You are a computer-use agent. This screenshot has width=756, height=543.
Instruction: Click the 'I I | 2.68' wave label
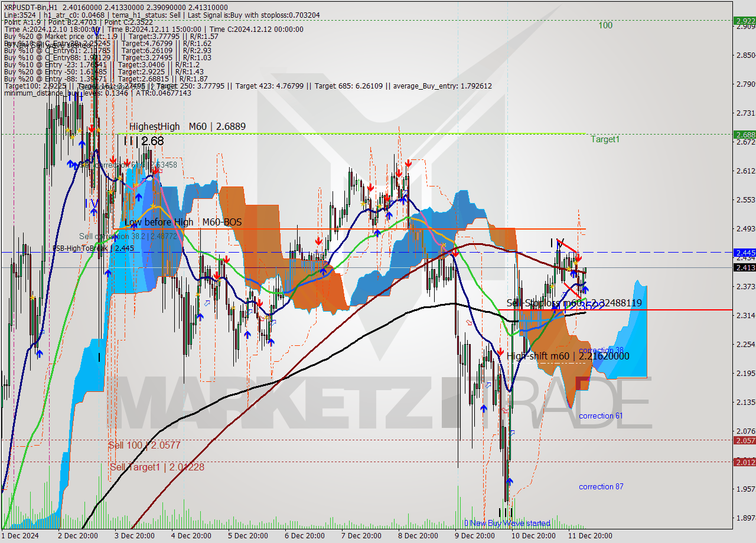[144, 141]
